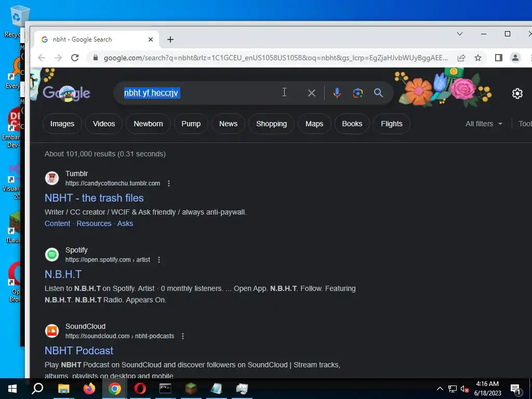Image resolution: width=532 pixels, height=399 pixels.
Task: Click the Spotify result favicon
Action: [x=52, y=255]
